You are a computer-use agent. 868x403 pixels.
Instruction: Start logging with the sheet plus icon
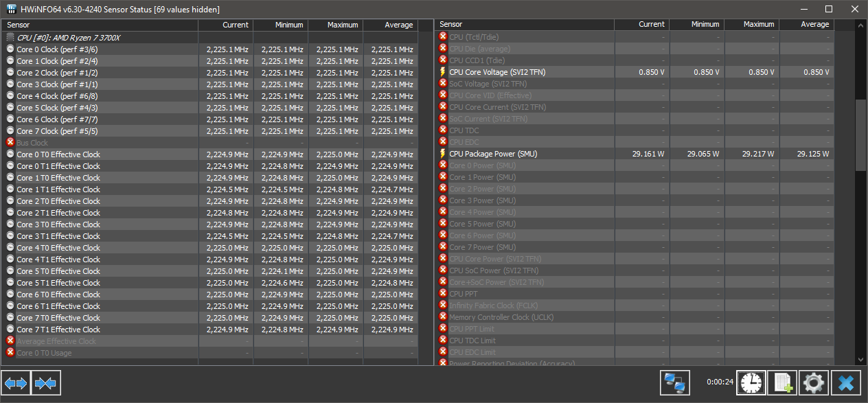click(x=782, y=383)
